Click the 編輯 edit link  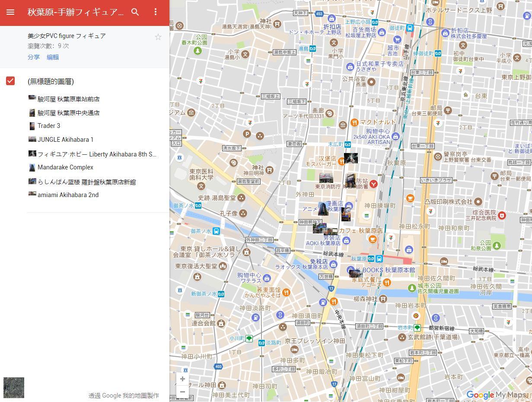click(53, 57)
